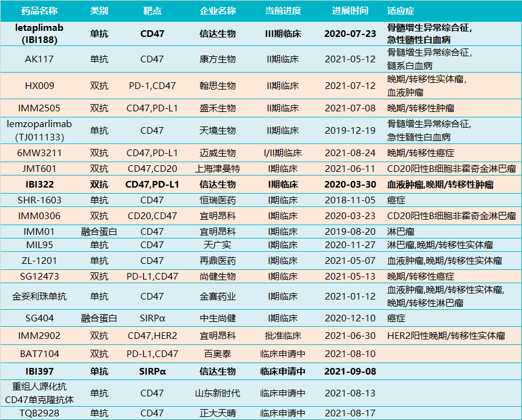
Task: Click the 靶点 column header
Action: [x=152, y=11]
